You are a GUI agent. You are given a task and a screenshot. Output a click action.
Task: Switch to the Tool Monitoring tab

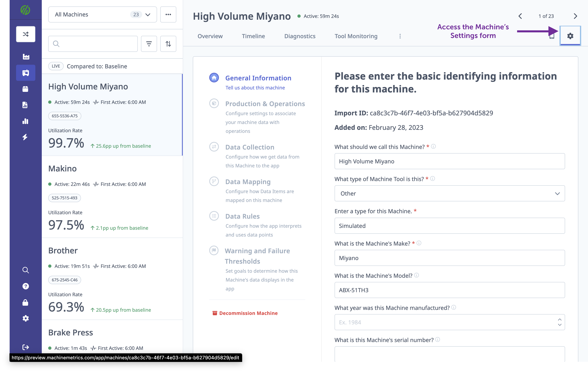click(x=356, y=36)
